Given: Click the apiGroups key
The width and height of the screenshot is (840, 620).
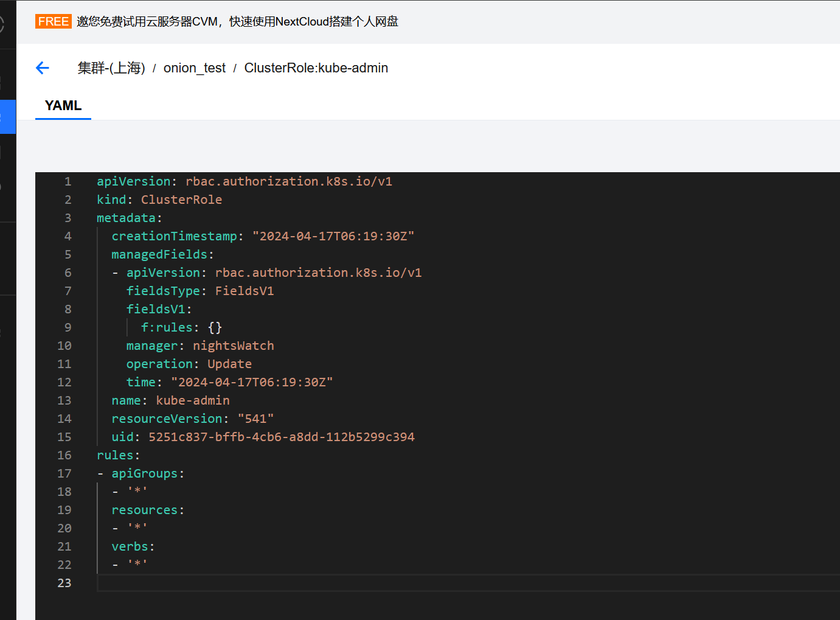Looking at the screenshot, I should click(145, 473).
